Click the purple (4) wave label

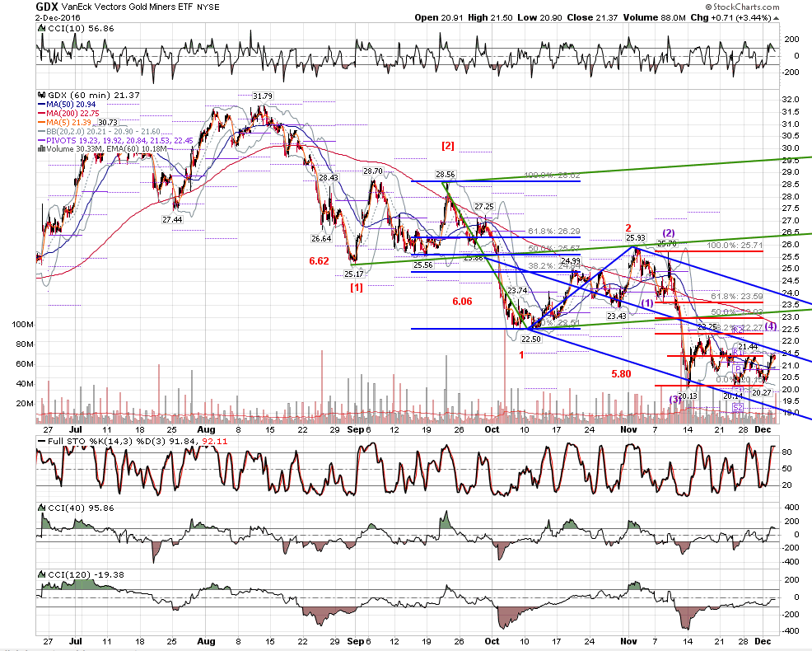pos(771,326)
